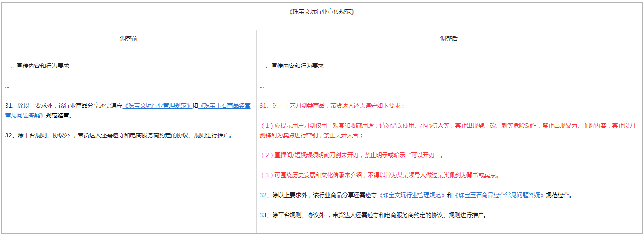Click heading 一、宣传内容和行为要求 under 调整前
The image size is (644, 235).
(37, 66)
